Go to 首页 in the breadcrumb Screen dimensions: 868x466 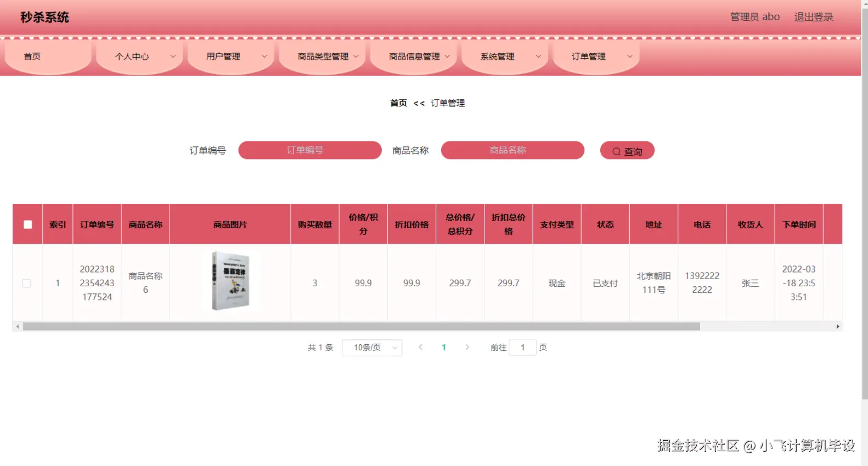tap(398, 103)
